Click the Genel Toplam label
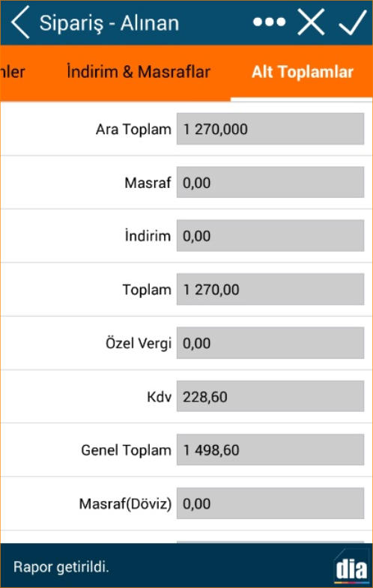 tap(126, 450)
